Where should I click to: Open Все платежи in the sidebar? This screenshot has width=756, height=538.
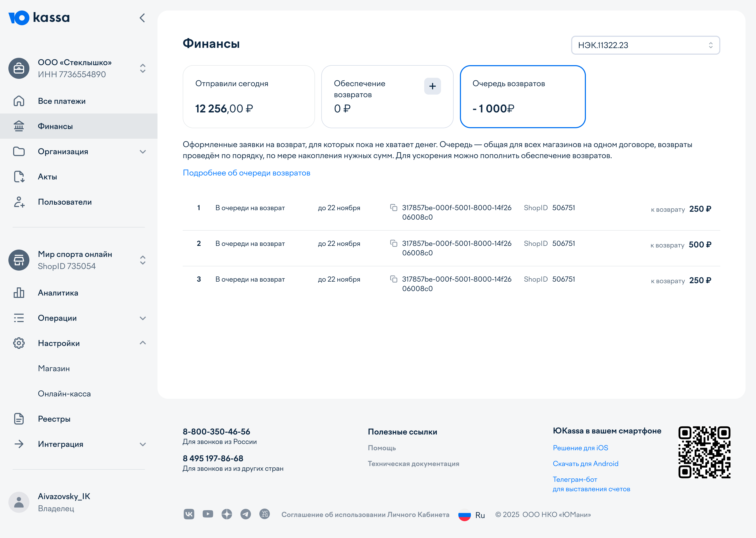pos(79,101)
